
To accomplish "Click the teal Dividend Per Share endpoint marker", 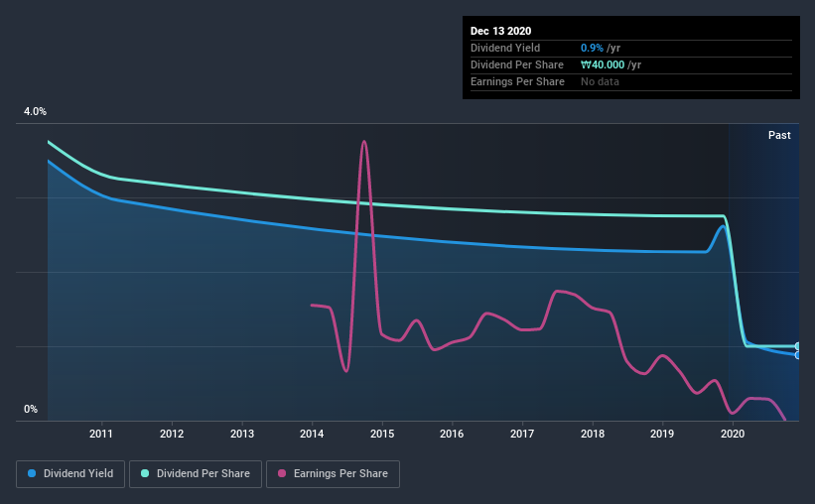I will [x=797, y=346].
